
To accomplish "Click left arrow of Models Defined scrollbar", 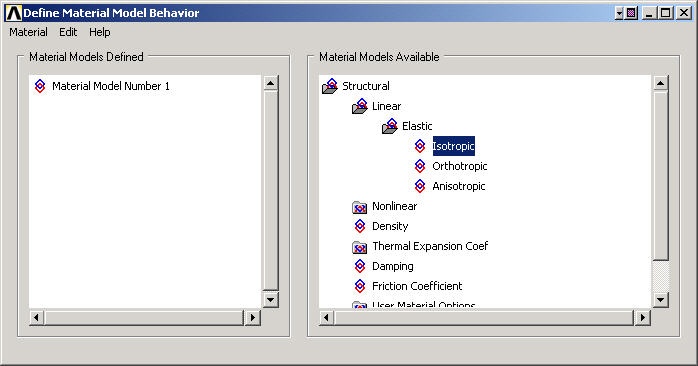I will coord(37,317).
